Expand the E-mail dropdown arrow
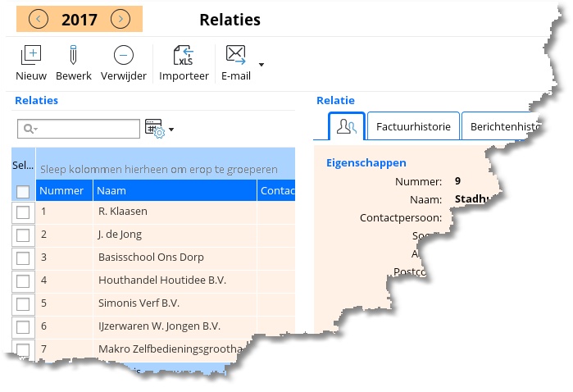The image size is (573, 392). [x=261, y=64]
